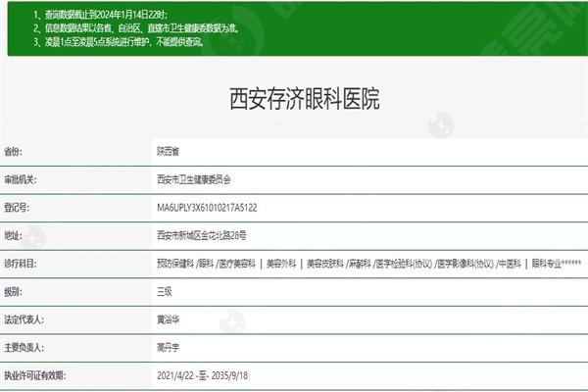Click notice line about 卫生健康委数据为准

(136, 28)
